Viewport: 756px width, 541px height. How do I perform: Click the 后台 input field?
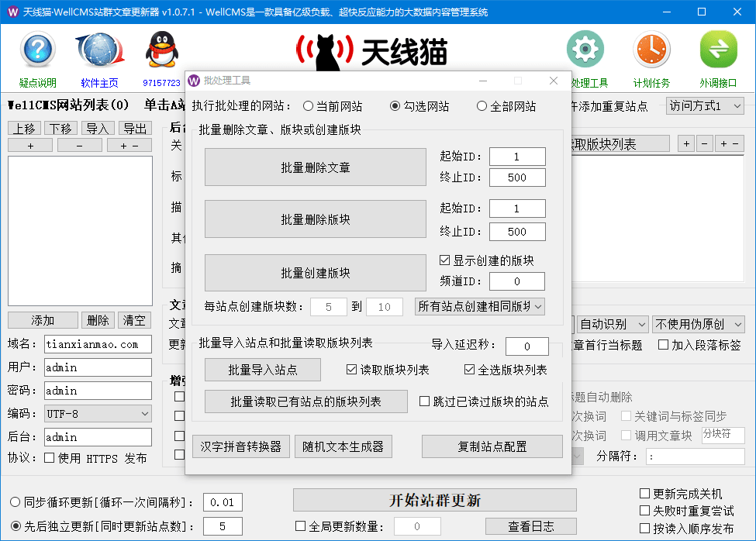coord(98,437)
